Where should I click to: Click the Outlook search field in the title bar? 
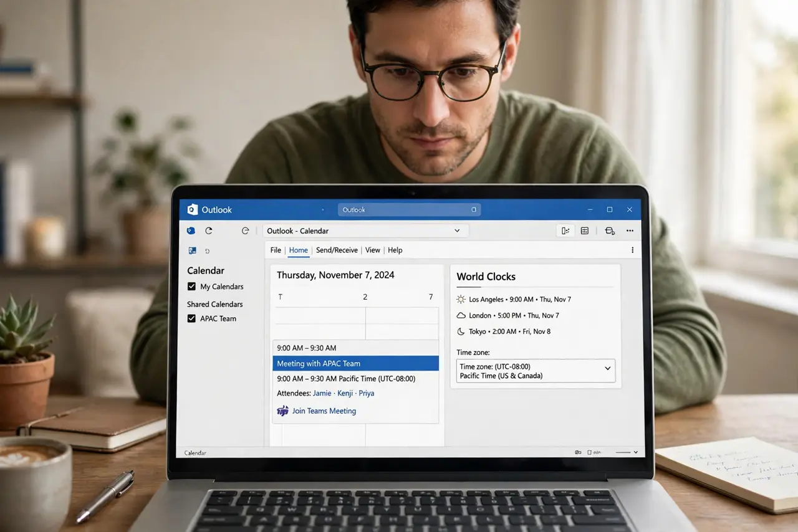(410, 210)
